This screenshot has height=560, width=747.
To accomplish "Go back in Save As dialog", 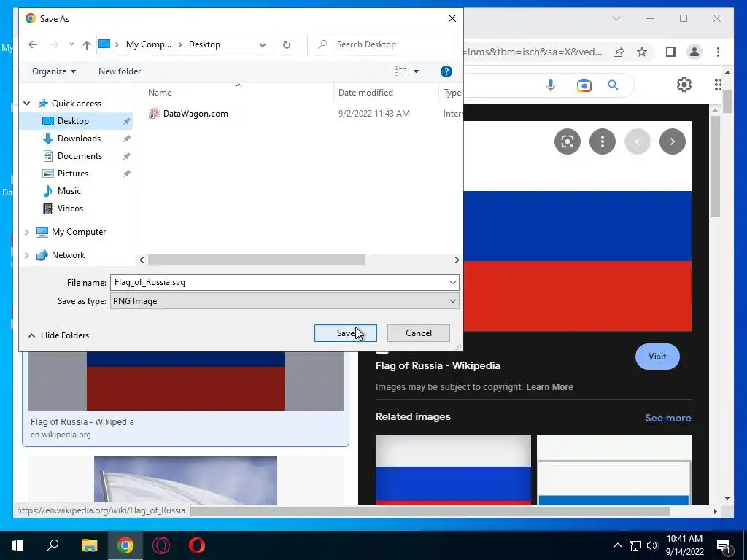I will pos(32,44).
